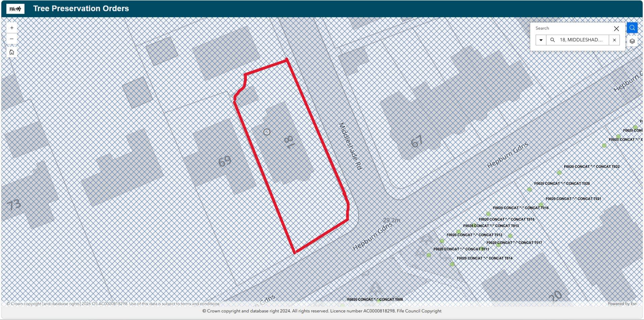644x320 pixels.
Task: Toggle the blue search widget button
Action: 632,28
